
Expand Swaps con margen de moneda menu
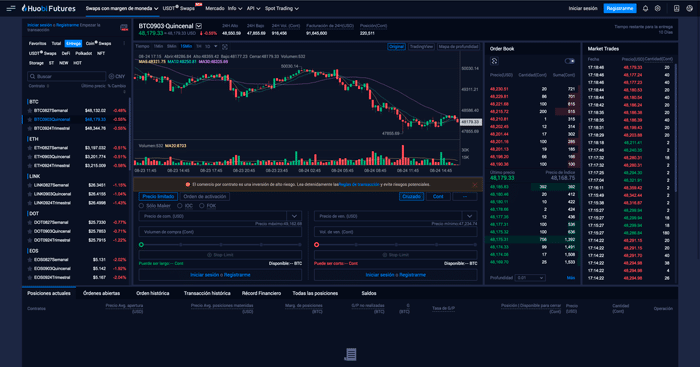[122, 8]
